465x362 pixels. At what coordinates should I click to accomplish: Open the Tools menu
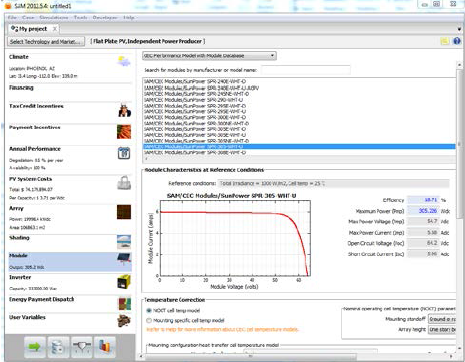tap(80, 17)
